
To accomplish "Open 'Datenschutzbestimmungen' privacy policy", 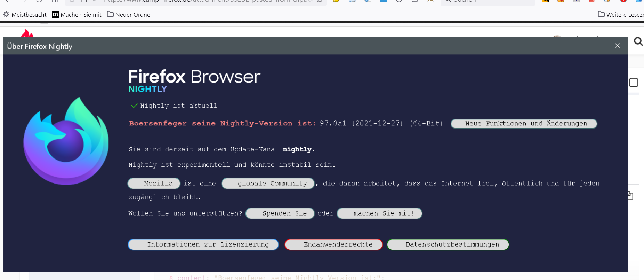I will (x=448, y=244).
